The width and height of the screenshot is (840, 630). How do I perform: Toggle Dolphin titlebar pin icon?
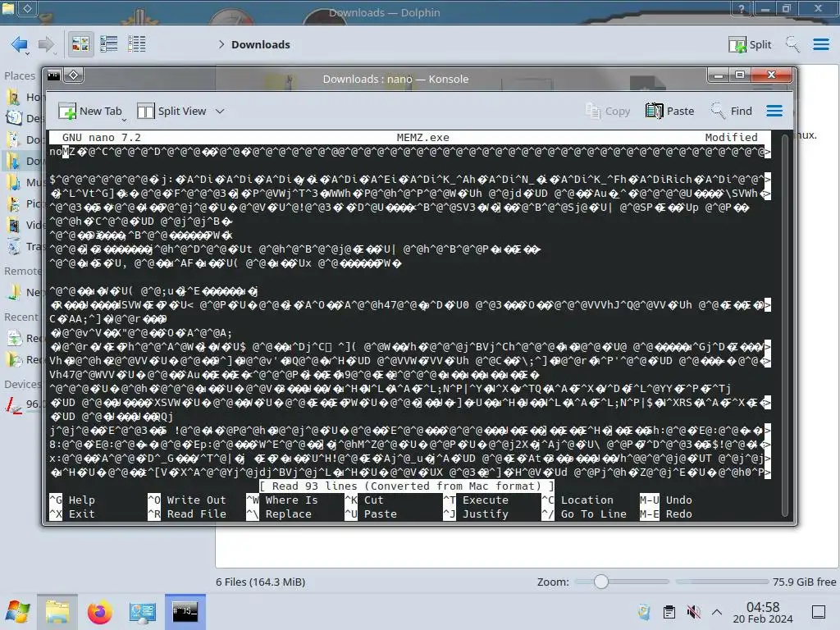click(28, 7)
